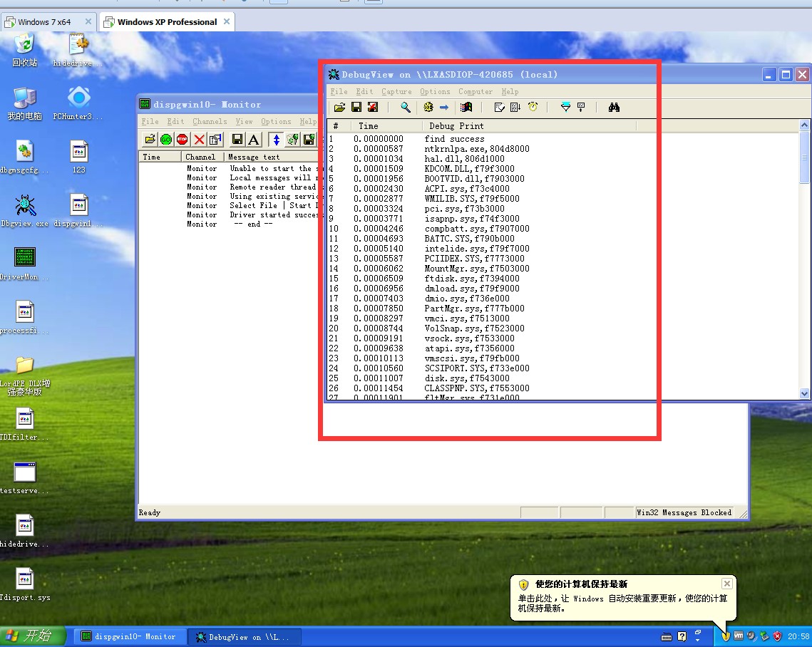Close the Windows update notification balloon
Screen dimensions: 812x647
pos(727,584)
